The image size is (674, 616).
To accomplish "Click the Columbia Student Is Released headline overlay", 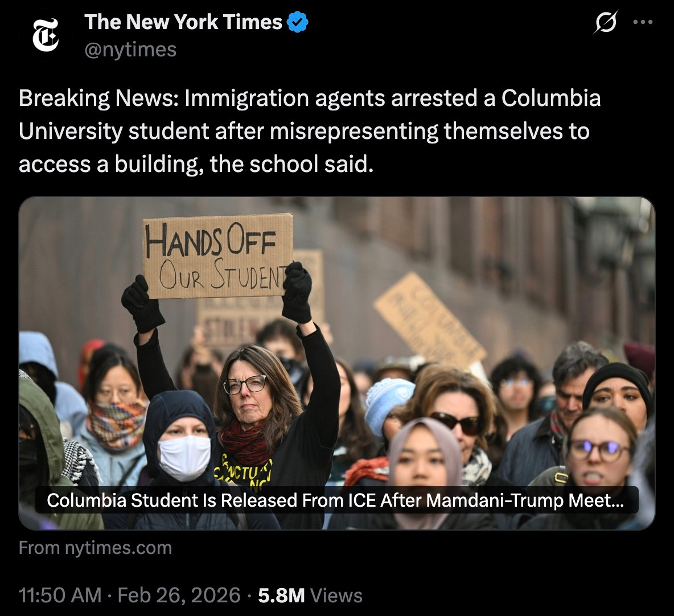I will pyautogui.click(x=335, y=500).
